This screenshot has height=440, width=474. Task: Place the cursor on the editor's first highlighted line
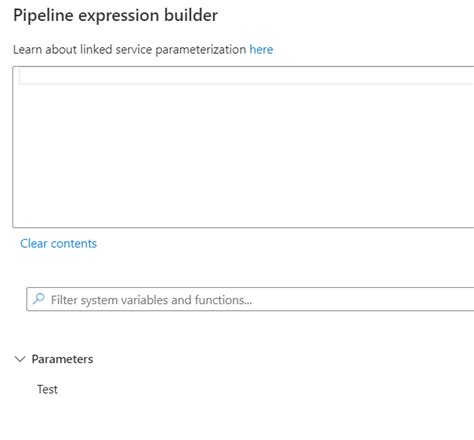click(247, 76)
